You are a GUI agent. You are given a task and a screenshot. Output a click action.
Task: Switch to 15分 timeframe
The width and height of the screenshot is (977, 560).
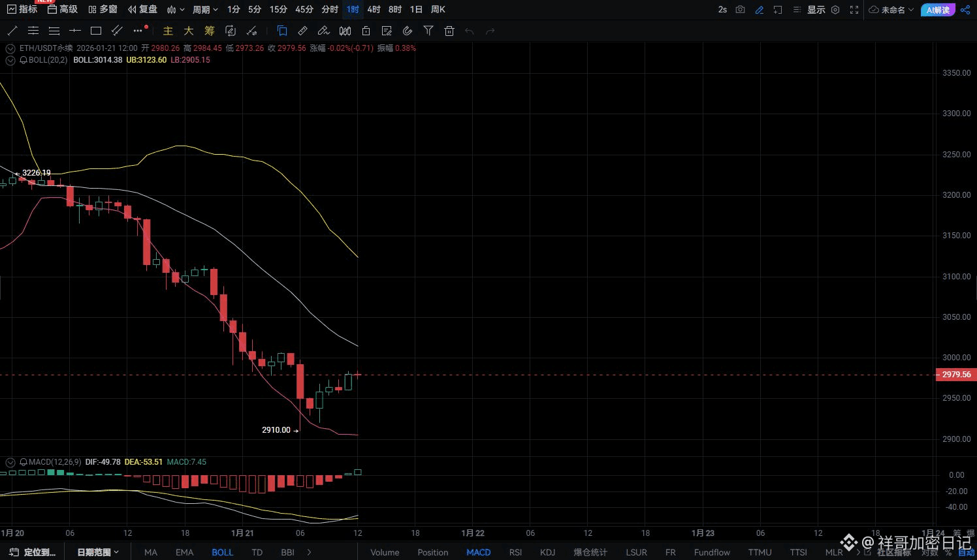(x=278, y=10)
